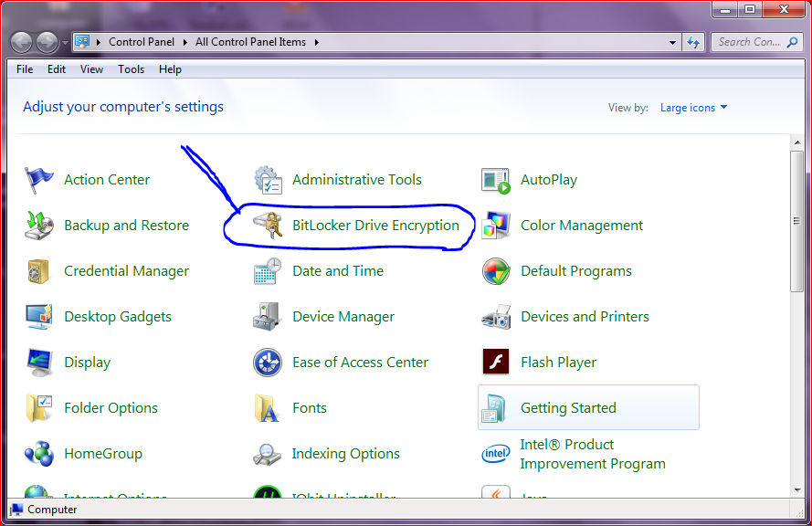812x526 pixels.
Task: Open the Credential Manager link
Action: [126, 271]
